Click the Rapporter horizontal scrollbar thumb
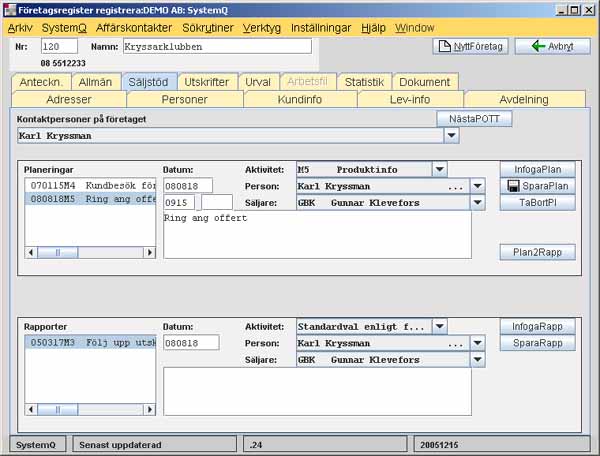This screenshot has width=600, height=456. tap(58, 410)
